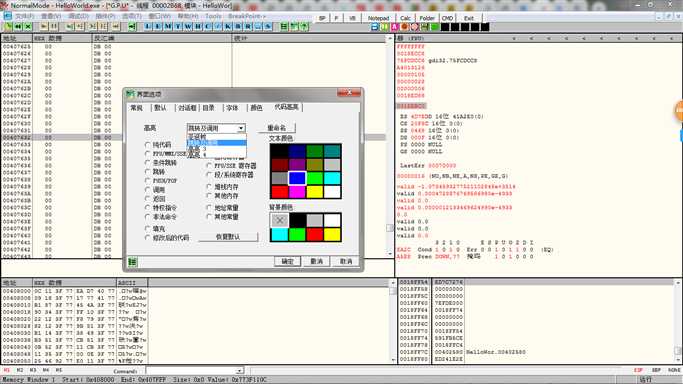Viewport: 683px width, 384px height.
Task: Launch Calc from toolbar button
Action: [x=405, y=18]
